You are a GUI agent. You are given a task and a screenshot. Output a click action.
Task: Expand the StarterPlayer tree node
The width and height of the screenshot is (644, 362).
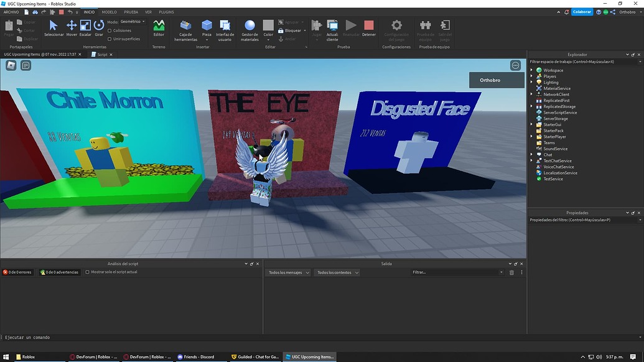(531, 137)
